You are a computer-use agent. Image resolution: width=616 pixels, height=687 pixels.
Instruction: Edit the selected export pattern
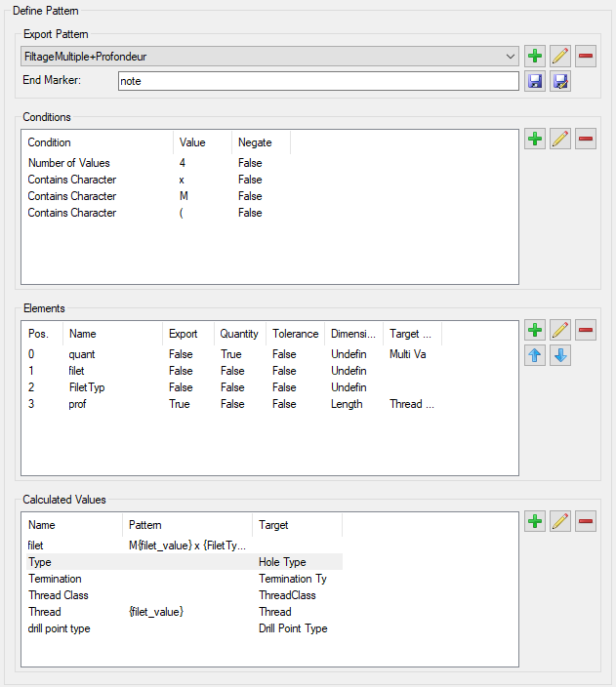(560, 56)
